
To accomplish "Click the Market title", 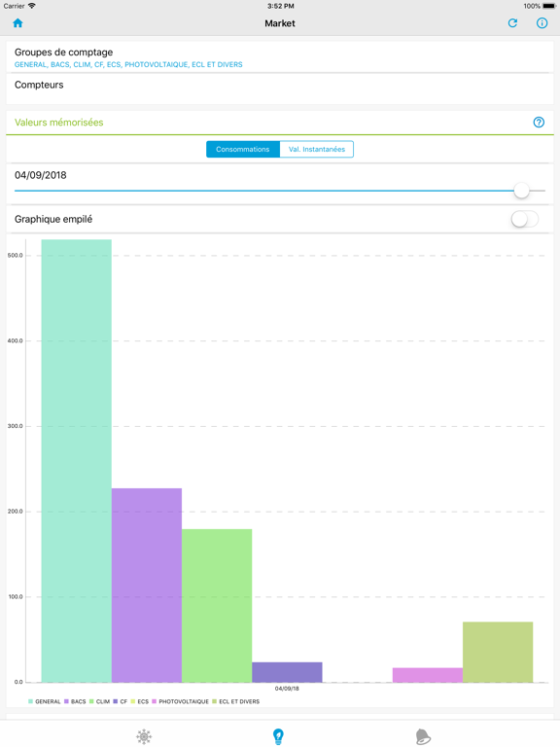I will tap(280, 23).
